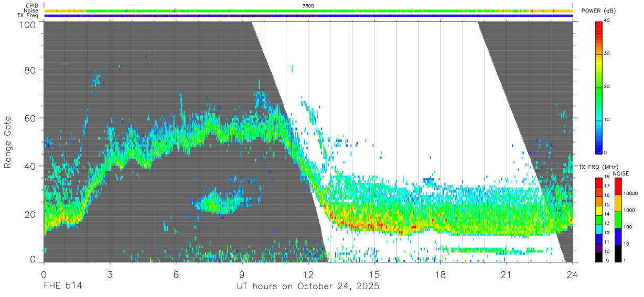Click the power scale label "40"
Image resolution: width=644 pixels, height=297 pixels.
pyautogui.click(x=607, y=21)
